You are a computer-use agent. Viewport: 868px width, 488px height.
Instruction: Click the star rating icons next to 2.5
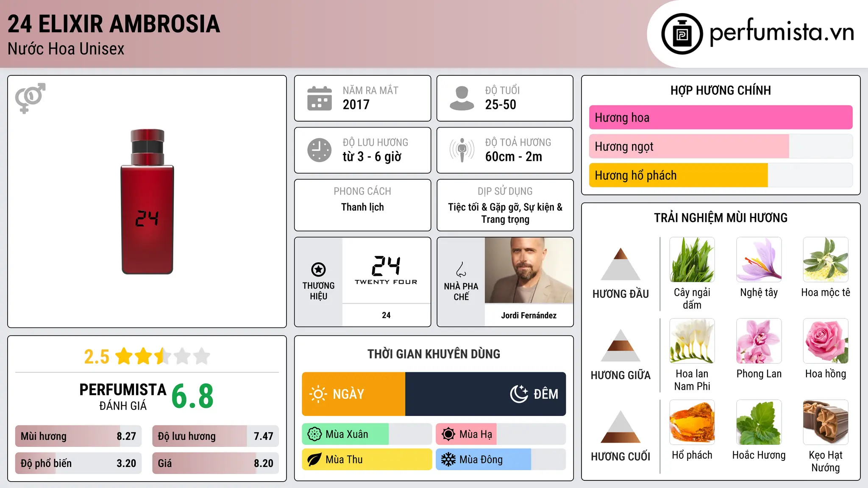click(x=163, y=356)
